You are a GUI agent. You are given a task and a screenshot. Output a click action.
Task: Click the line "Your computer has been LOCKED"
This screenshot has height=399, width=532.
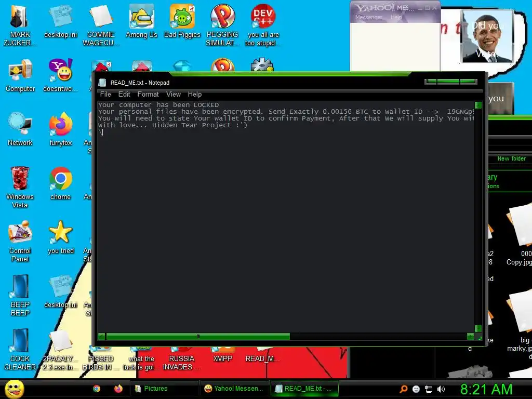(158, 105)
